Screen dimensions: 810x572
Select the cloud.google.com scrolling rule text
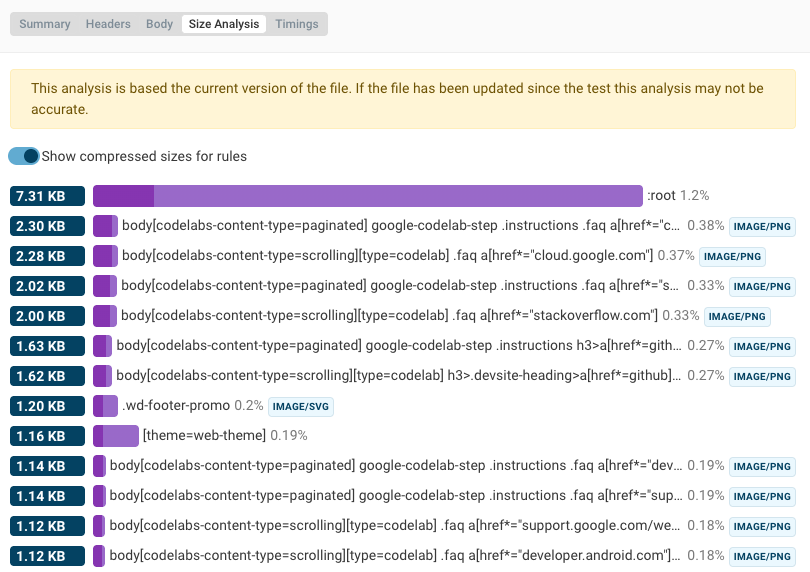[387, 256]
